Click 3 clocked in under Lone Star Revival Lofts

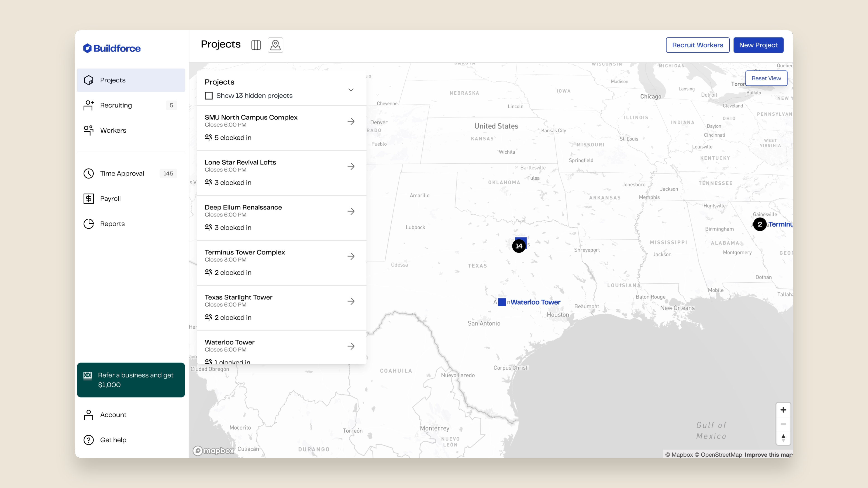click(x=233, y=183)
